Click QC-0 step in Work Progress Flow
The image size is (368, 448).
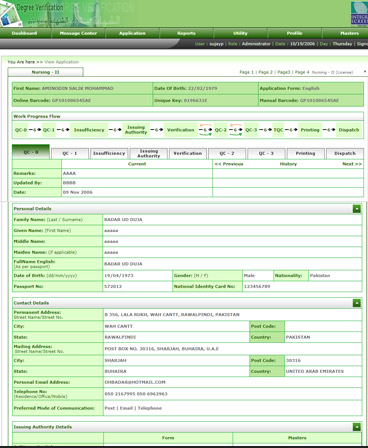pyautogui.click(x=21, y=130)
